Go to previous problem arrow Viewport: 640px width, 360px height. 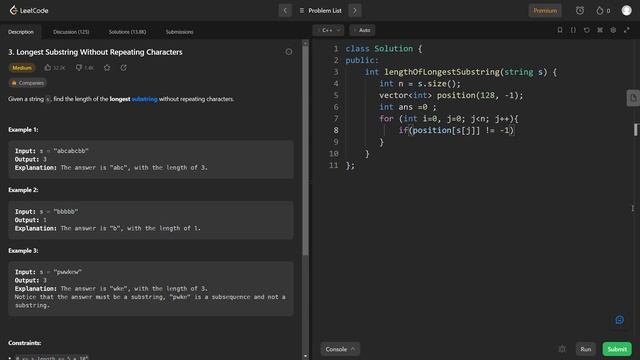[285, 11]
